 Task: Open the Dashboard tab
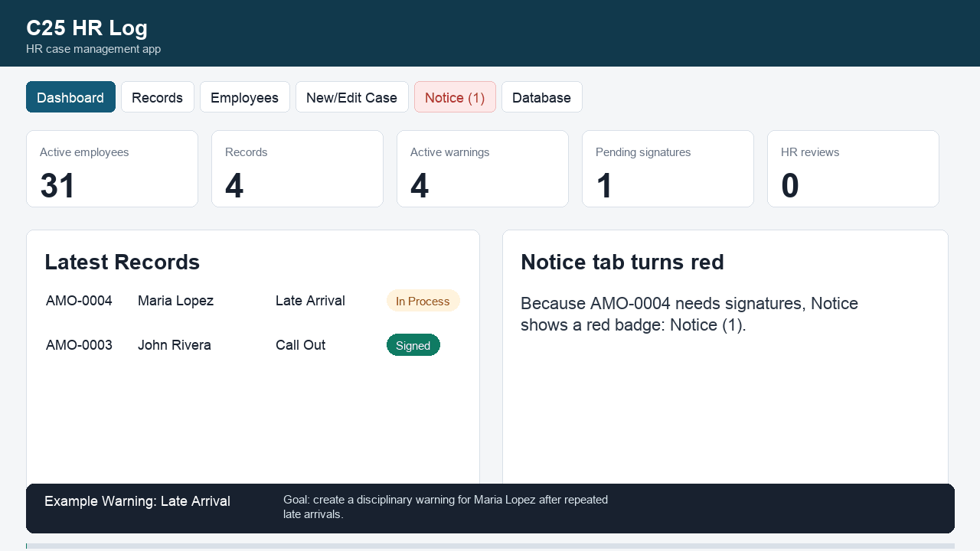70,97
